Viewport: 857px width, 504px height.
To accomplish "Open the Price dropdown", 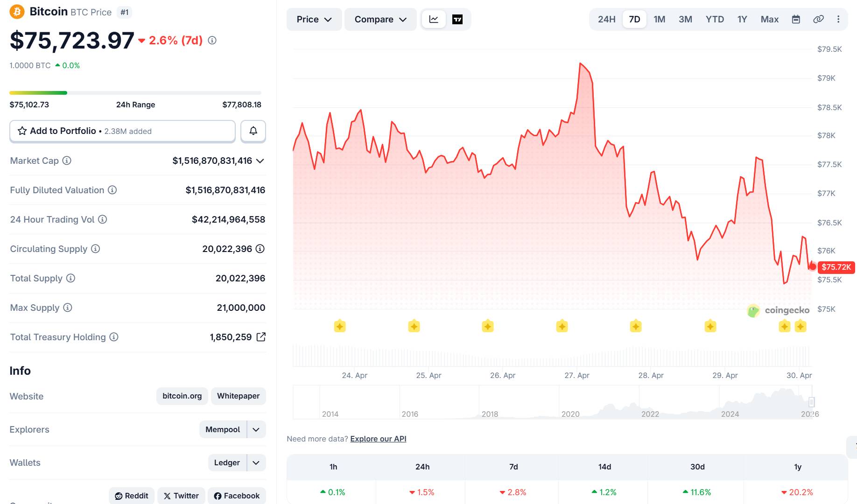I will 314,19.
